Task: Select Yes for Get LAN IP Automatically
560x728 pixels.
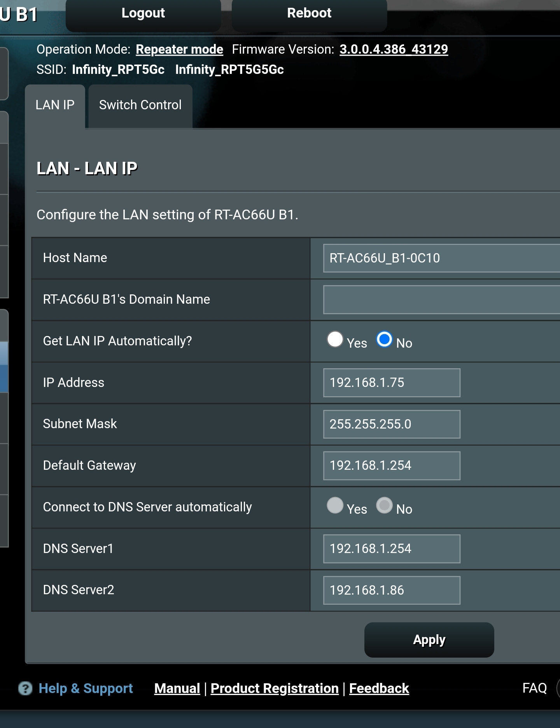Action: 335,339
